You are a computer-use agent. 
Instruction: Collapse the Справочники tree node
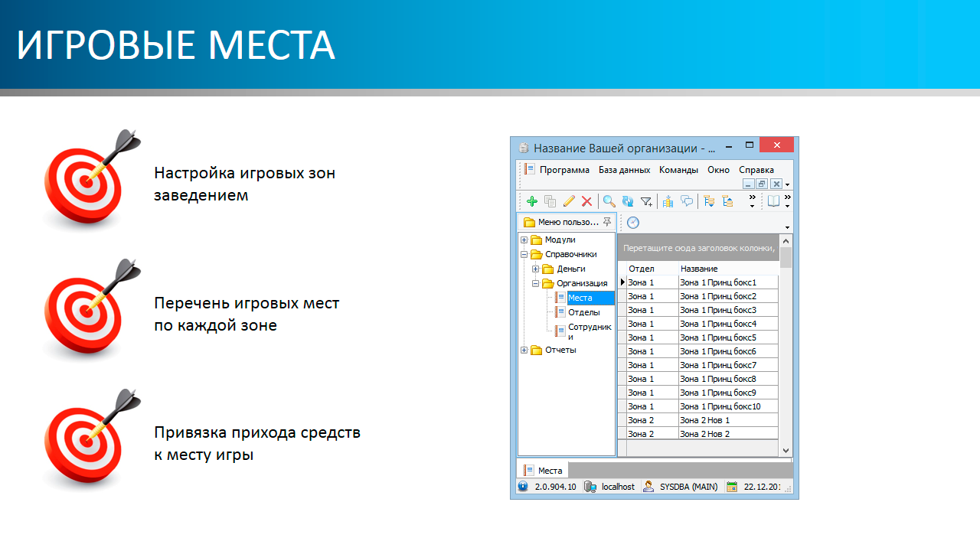(524, 254)
